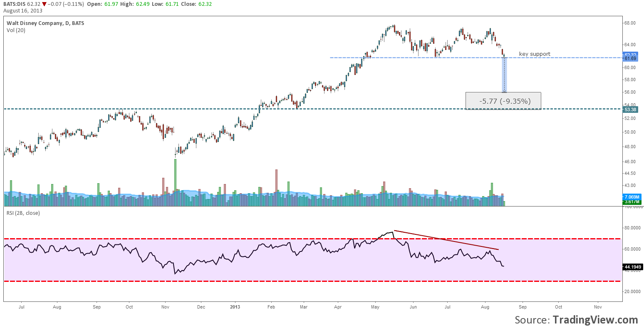This screenshot has width=644, height=331.
Task: Click the 20.0000 RSI axis label
Action: [632, 291]
